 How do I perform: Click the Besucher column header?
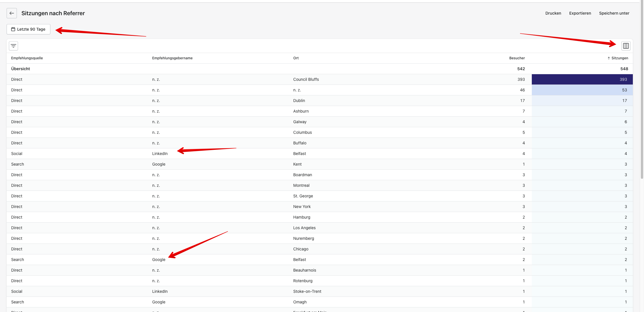tap(517, 58)
